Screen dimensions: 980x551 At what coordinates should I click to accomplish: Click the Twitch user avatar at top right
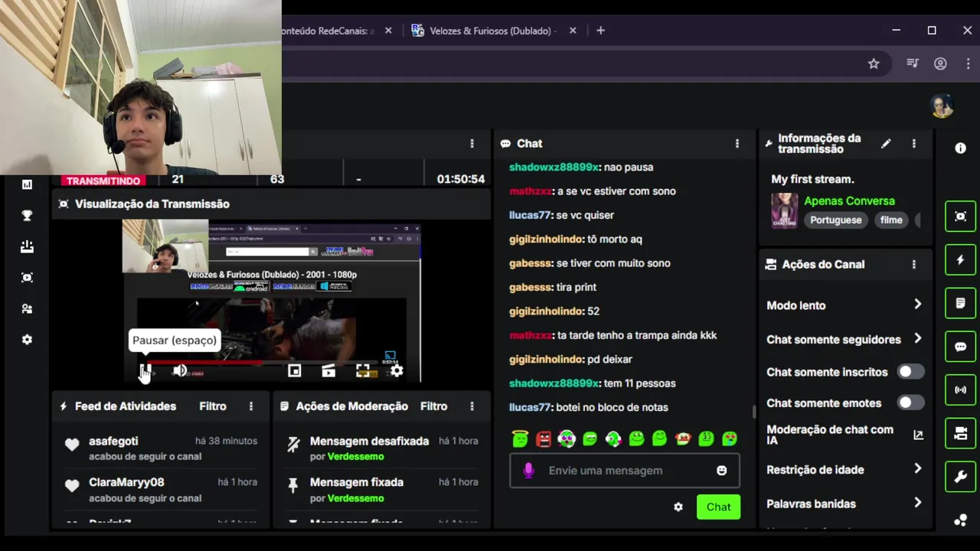tap(942, 106)
